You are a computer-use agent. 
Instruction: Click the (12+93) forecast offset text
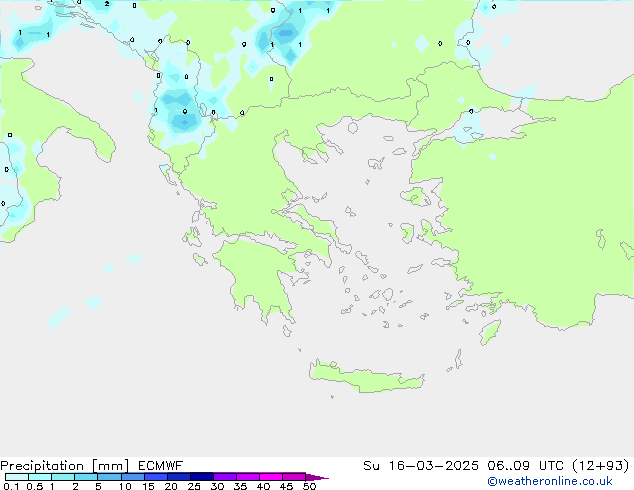point(601,466)
